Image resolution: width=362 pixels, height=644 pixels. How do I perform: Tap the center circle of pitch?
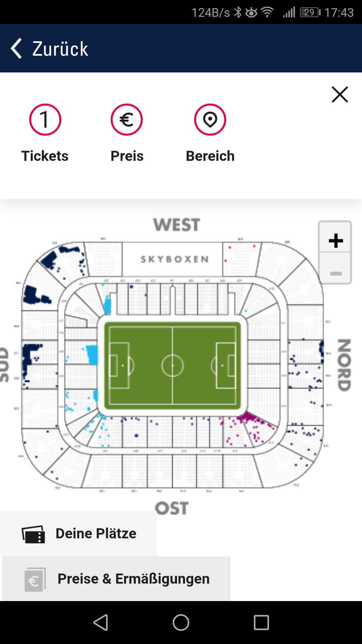point(172,366)
